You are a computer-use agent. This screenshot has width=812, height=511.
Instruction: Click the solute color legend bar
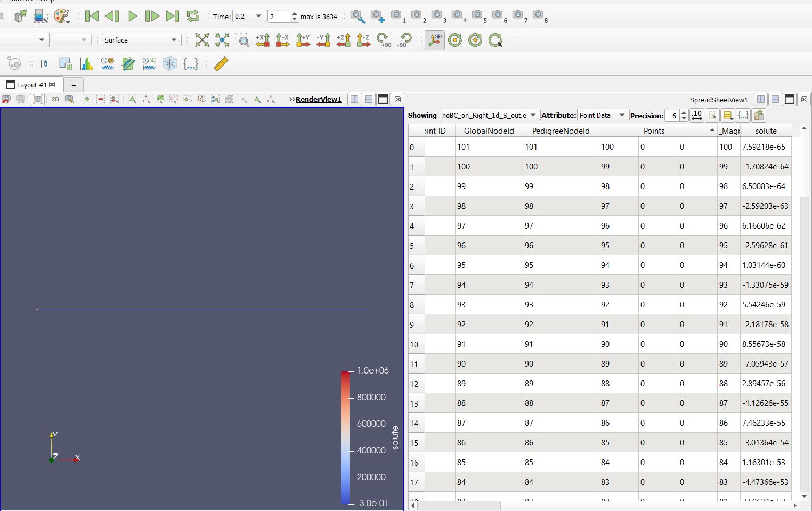(345, 437)
